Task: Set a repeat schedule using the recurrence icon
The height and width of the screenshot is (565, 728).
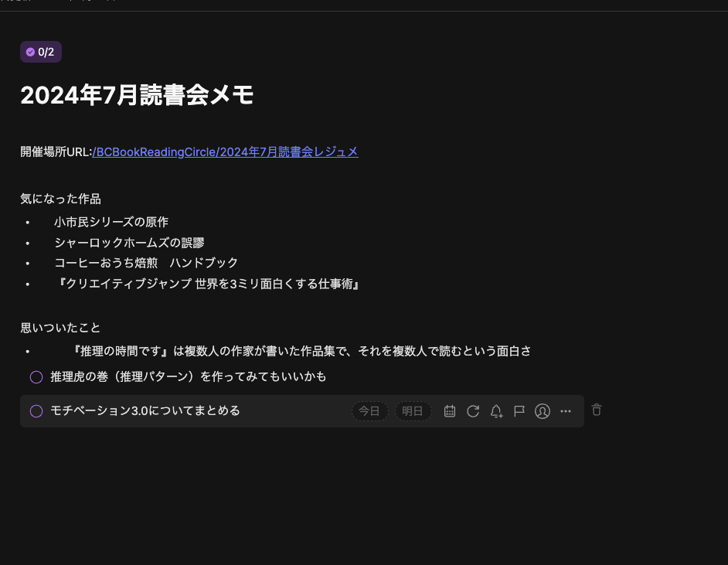Action: 473,411
